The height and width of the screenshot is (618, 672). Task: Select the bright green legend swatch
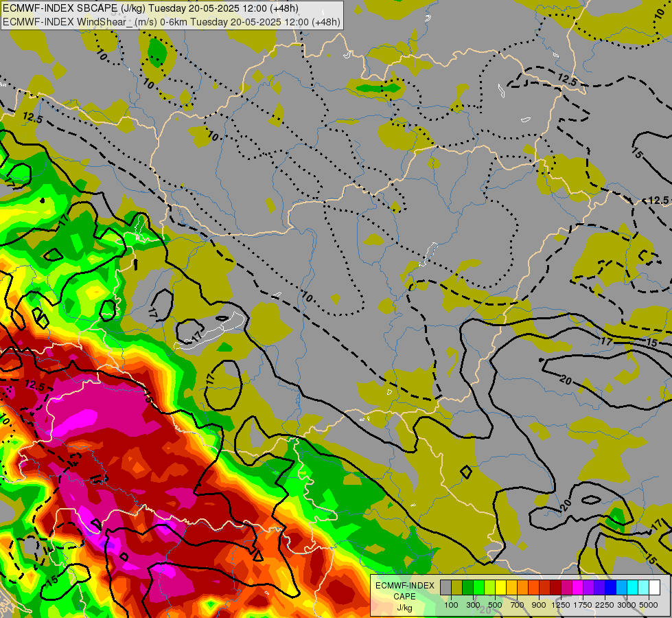[x=479, y=587]
